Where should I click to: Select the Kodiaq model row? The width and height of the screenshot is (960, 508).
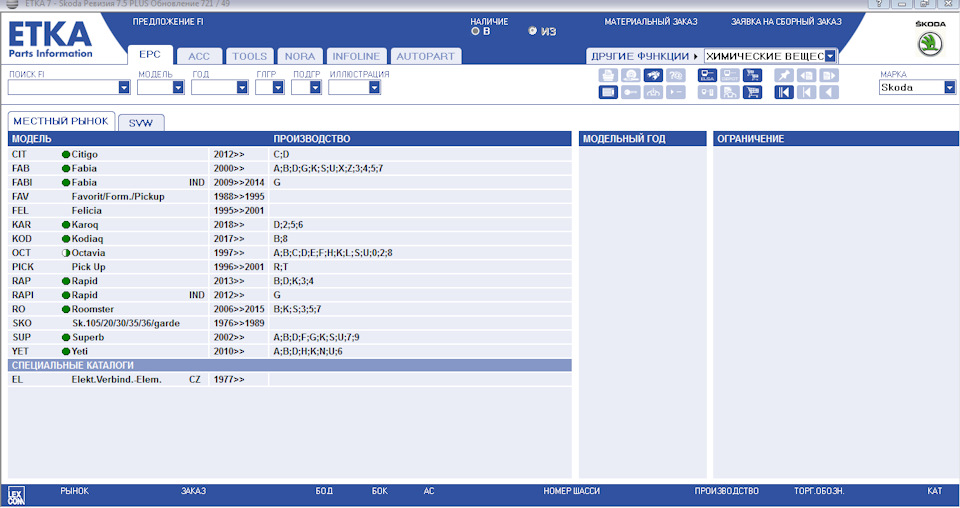coord(290,239)
